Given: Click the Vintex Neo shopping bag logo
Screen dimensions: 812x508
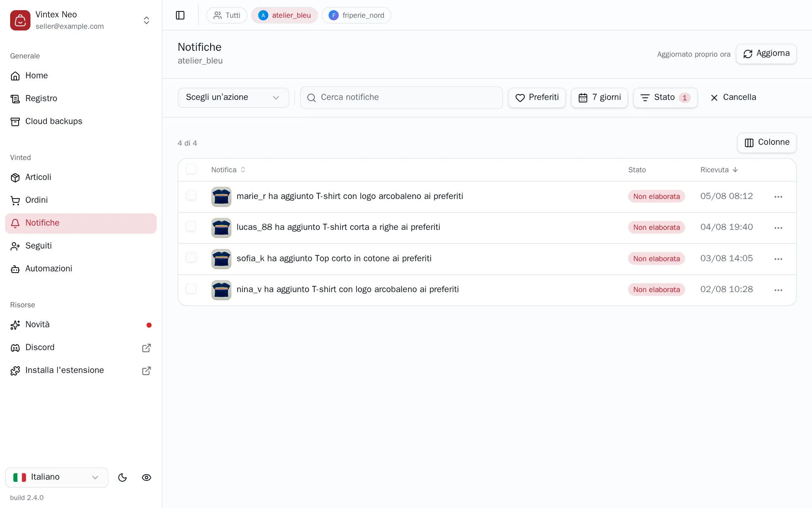Looking at the screenshot, I should 20,20.
